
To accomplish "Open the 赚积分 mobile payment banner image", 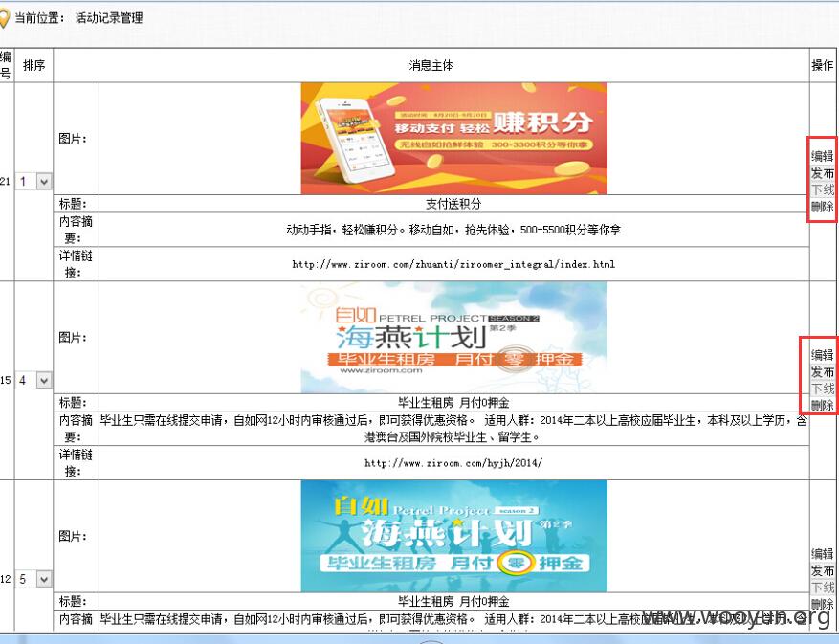I will (453, 138).
